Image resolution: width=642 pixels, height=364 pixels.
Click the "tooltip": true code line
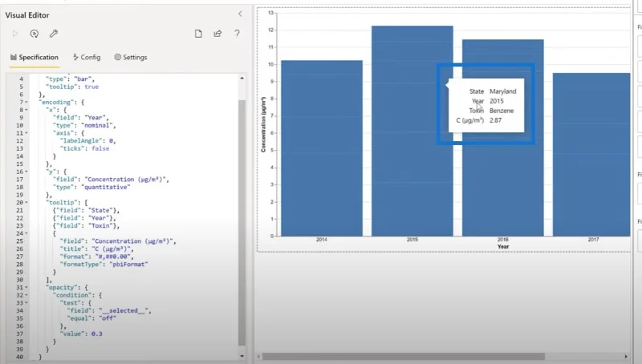pyautogui.click(x=72, y=87)
